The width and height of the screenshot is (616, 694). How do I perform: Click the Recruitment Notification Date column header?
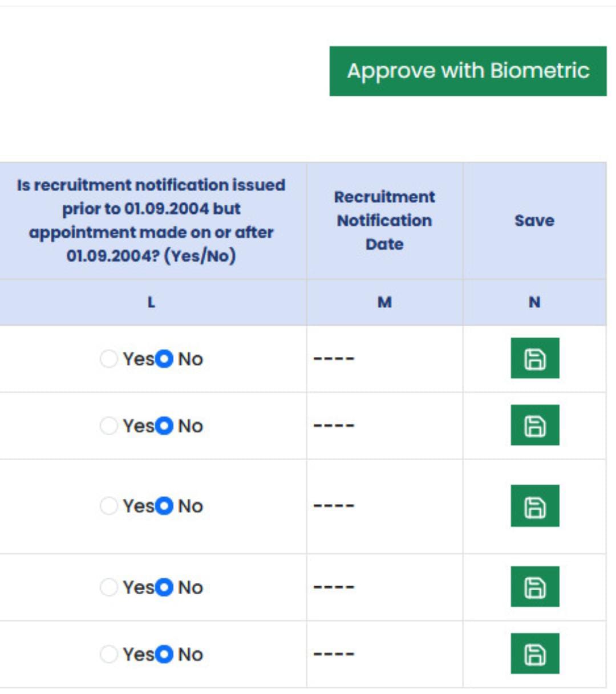[384, 220]
